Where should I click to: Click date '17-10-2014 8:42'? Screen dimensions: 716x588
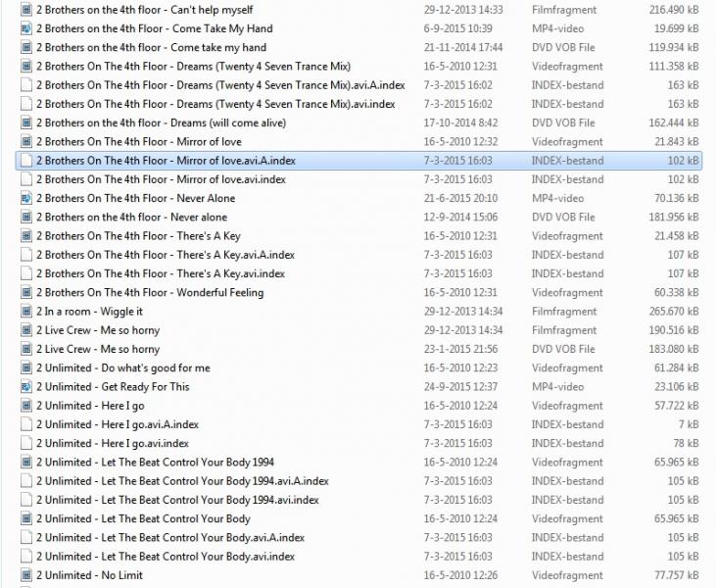click(x=460, y=122)
